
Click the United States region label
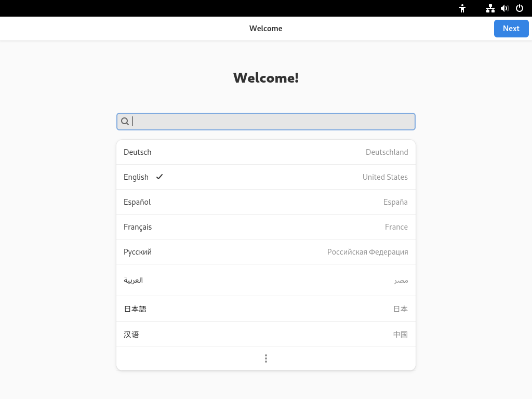click(385, 177)
